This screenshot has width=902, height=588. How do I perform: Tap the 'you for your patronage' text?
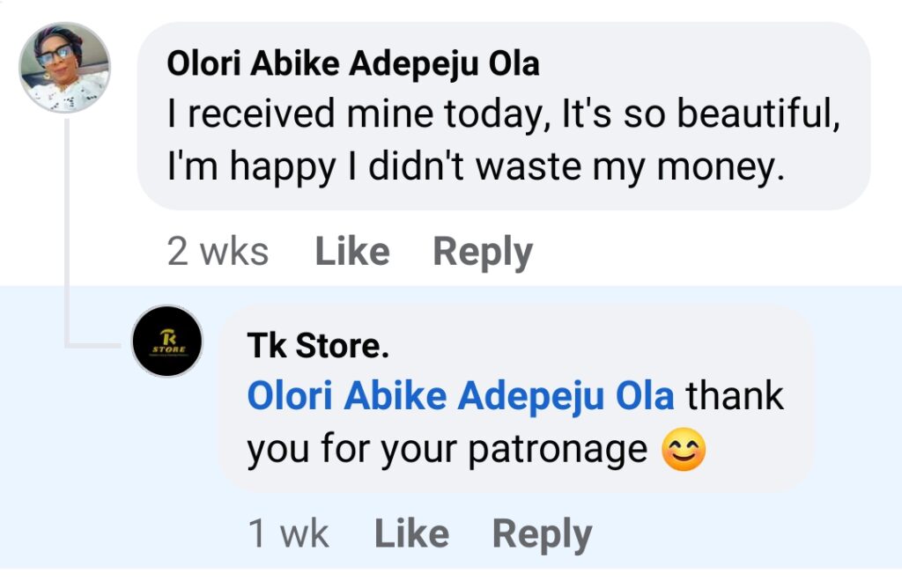point(447,452)
